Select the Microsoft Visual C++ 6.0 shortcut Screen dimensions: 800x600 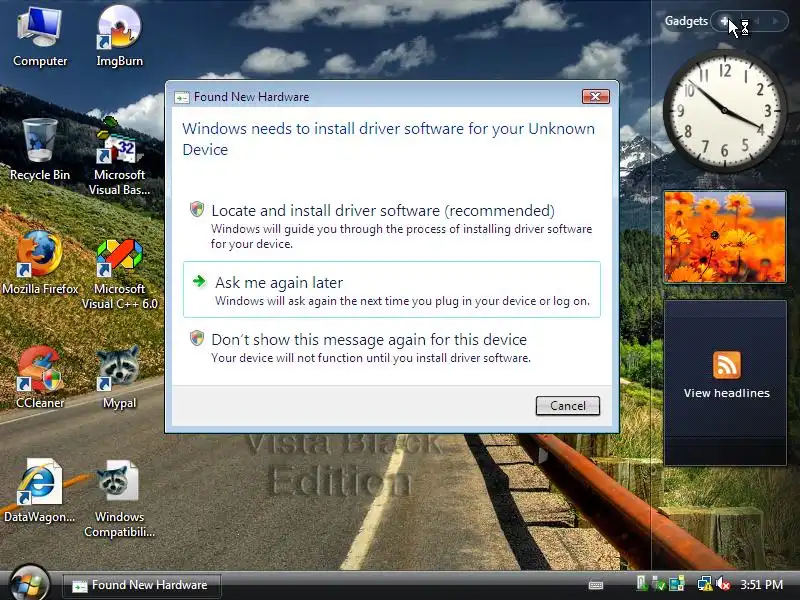tap(119, 274)
